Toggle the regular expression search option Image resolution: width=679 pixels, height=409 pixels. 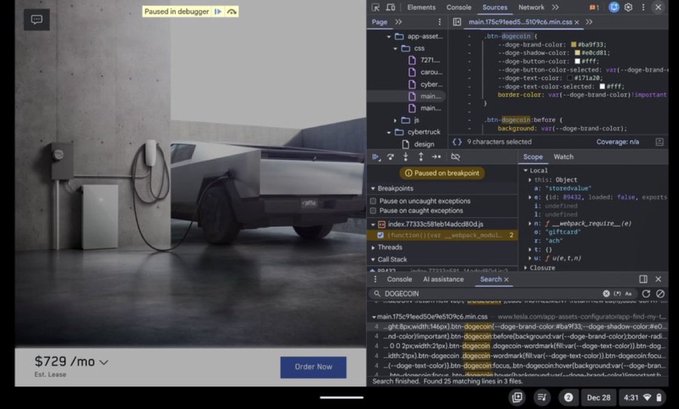tap(618, 293)
